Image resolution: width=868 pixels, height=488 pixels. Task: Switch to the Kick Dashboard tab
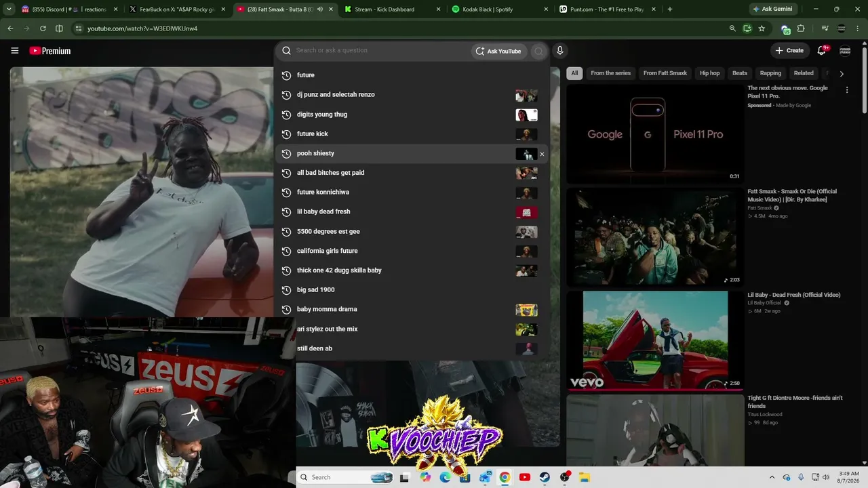[x=393, y=9]
